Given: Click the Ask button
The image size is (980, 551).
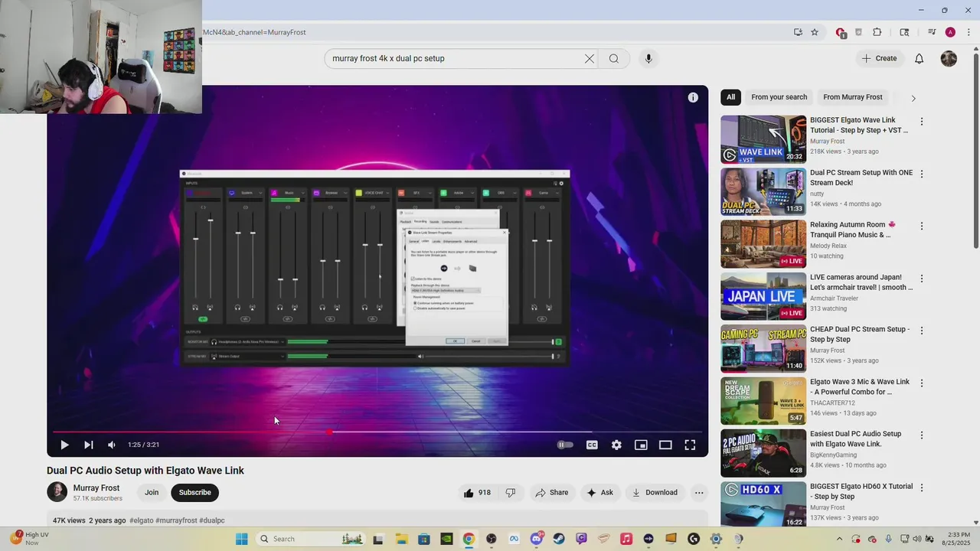Looking at the screenshot, I should coord(600,493).
